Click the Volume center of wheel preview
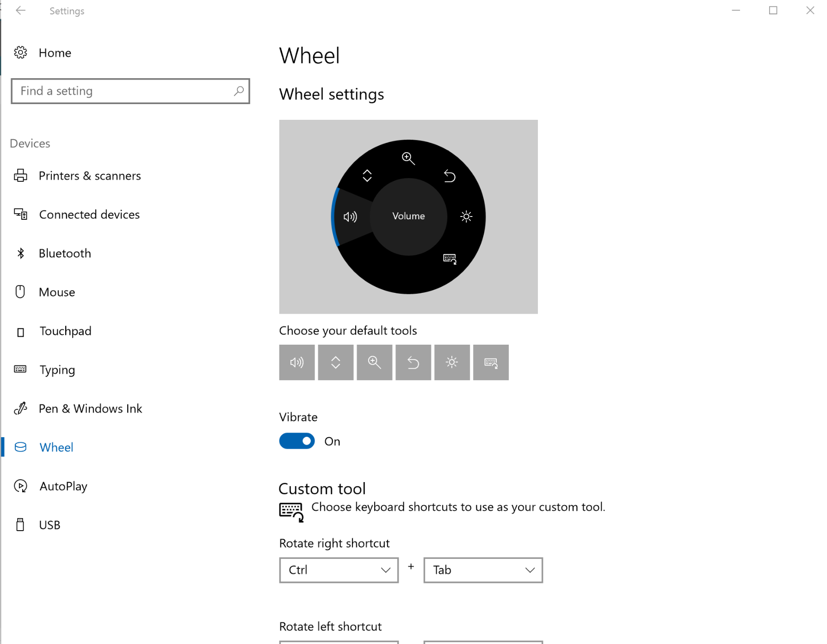 click(408, 216)
